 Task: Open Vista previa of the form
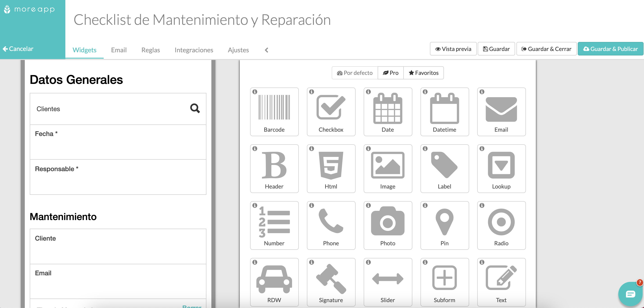(x=453, y=49)
